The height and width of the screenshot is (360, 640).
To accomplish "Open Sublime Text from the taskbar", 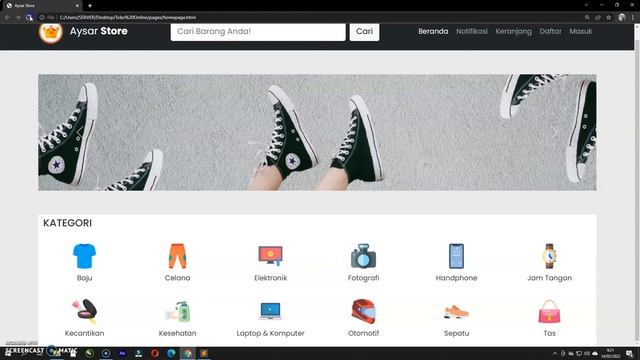I will (204, 353).
